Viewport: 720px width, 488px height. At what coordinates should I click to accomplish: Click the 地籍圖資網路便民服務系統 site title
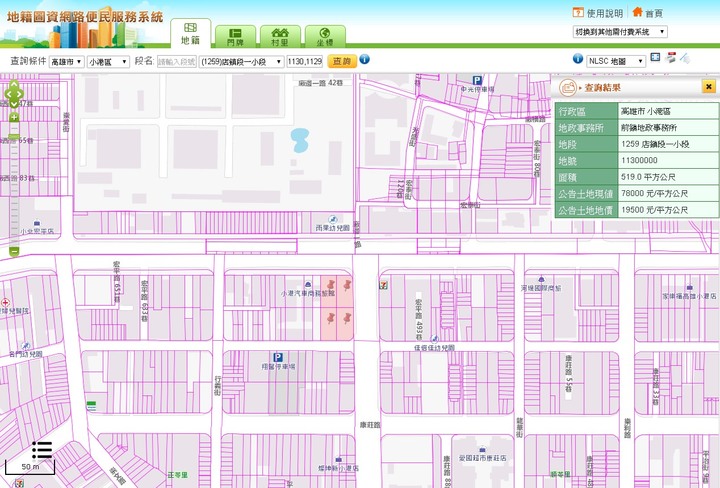pyautogui.click(x=85, y=17)
